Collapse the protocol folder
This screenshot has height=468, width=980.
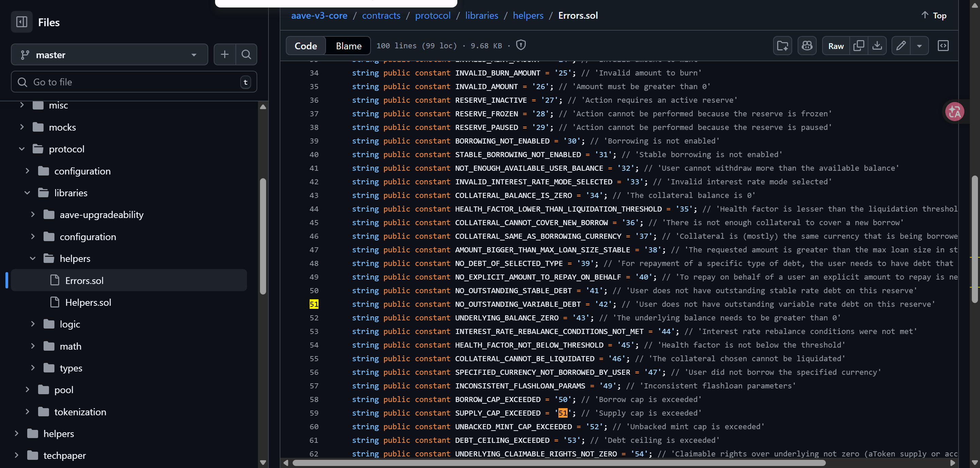pos(22,149)
